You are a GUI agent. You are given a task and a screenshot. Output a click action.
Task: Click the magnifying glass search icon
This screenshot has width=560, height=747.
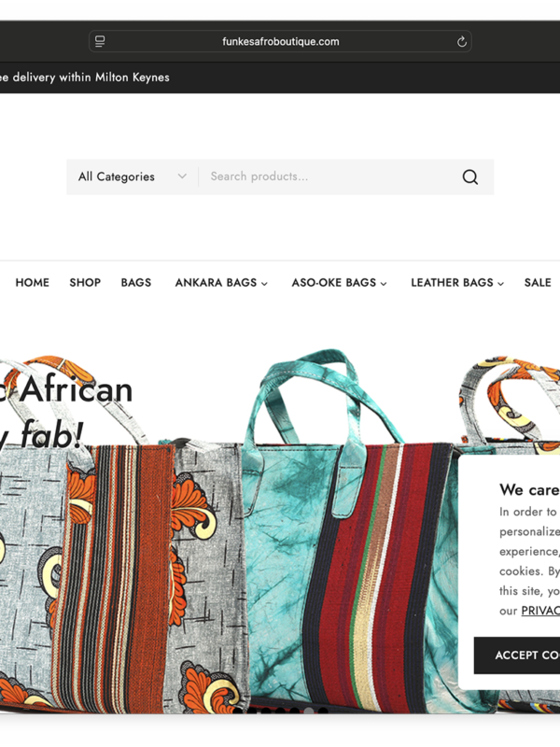click(x=470, y=176)
